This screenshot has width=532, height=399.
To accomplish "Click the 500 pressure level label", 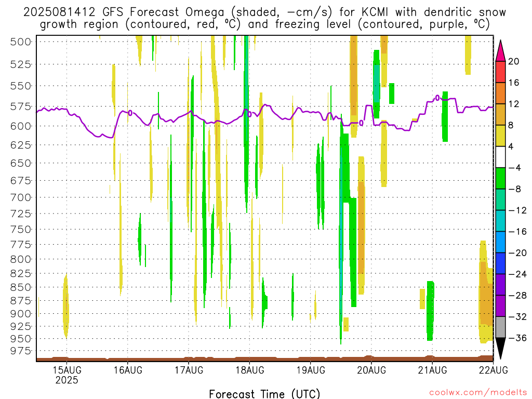I will pyautogui.click(x=20, y=42).
